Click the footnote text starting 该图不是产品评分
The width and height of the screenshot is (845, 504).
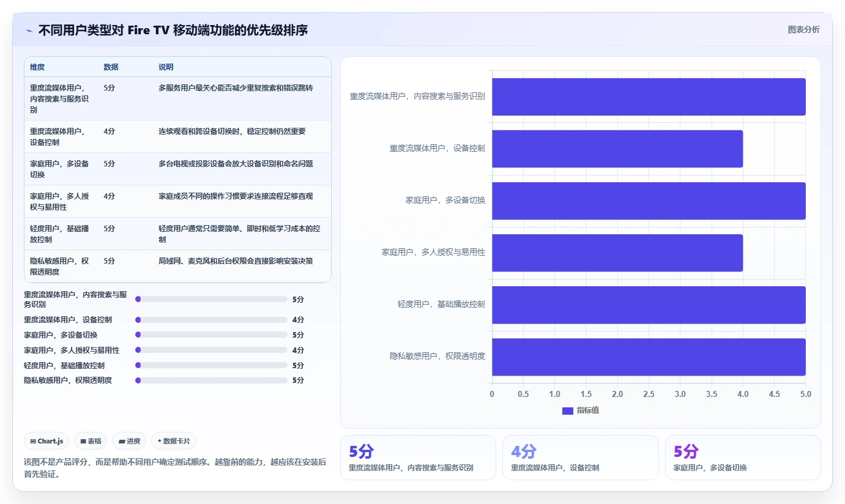click(175, 468)
